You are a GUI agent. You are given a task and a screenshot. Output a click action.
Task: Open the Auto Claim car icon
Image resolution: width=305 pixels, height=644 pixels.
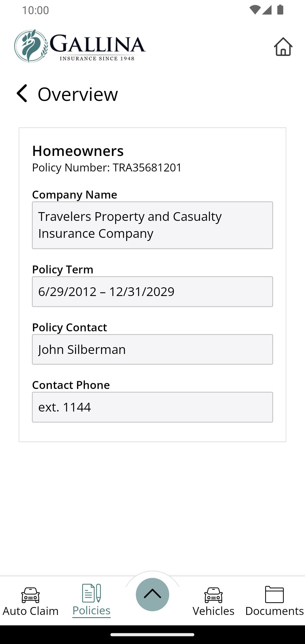click(x=30, y=595)
